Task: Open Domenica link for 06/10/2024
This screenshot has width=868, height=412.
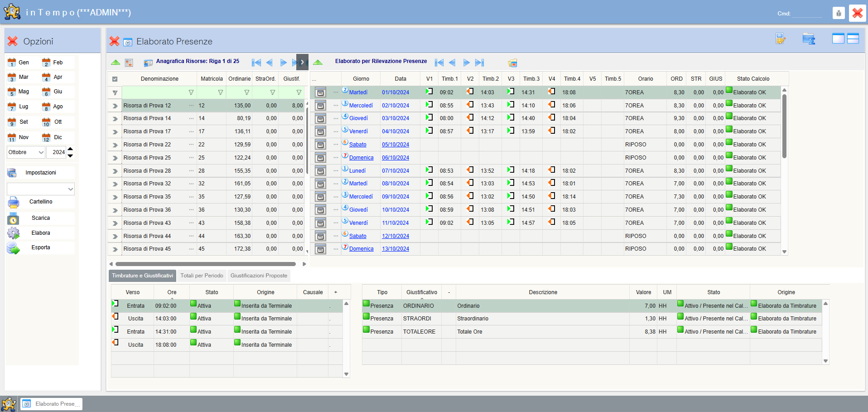Action: [x=362, y=158]
